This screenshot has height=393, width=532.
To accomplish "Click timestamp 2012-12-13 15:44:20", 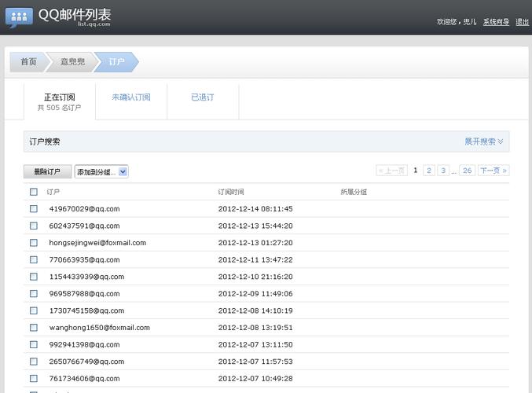I will click(255, 226).
